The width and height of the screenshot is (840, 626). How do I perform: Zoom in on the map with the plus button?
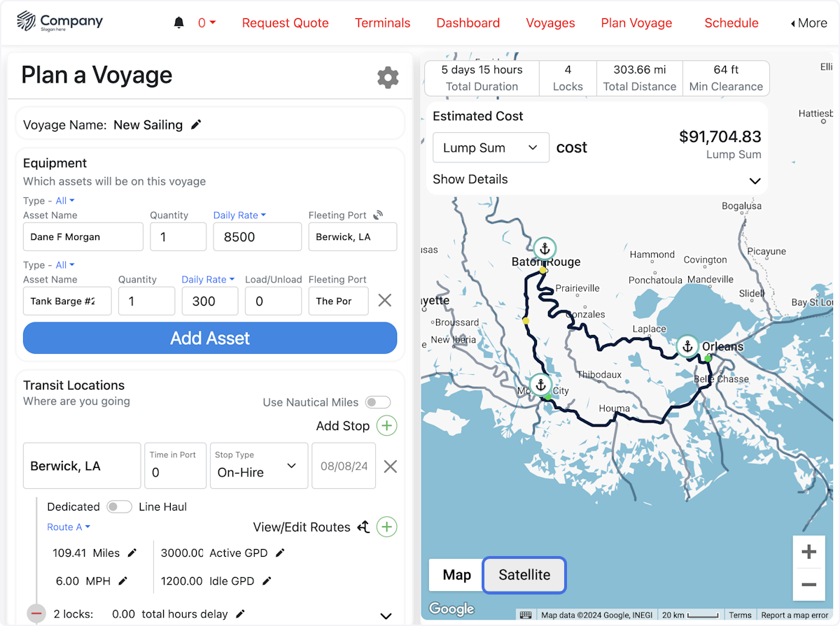point(808,552)
